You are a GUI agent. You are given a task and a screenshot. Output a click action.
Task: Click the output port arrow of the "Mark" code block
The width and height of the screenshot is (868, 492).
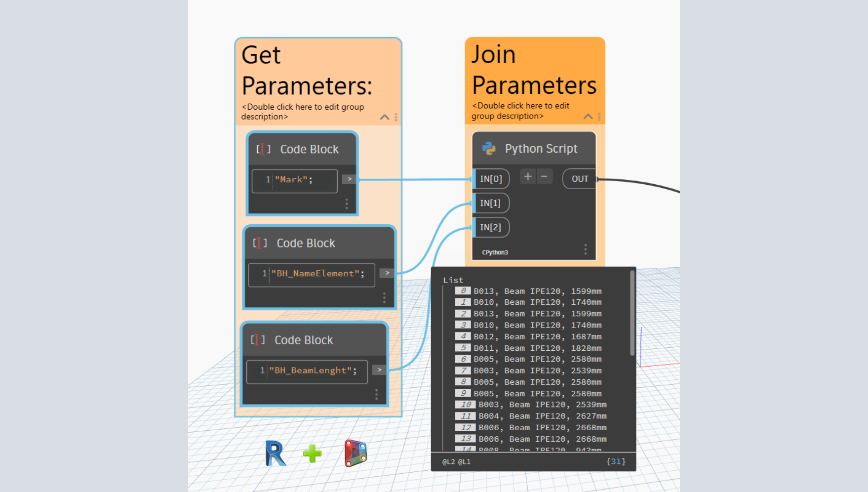point(350,179)
